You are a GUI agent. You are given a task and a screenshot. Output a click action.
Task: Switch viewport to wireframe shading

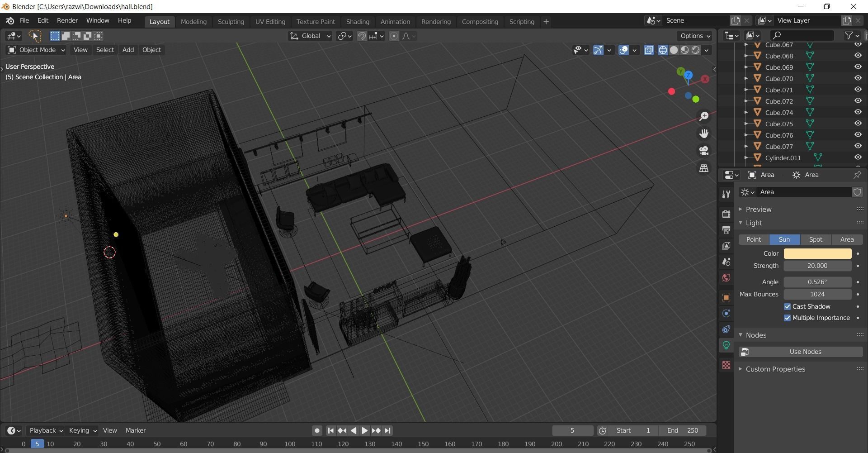click(x=663, y=50)
